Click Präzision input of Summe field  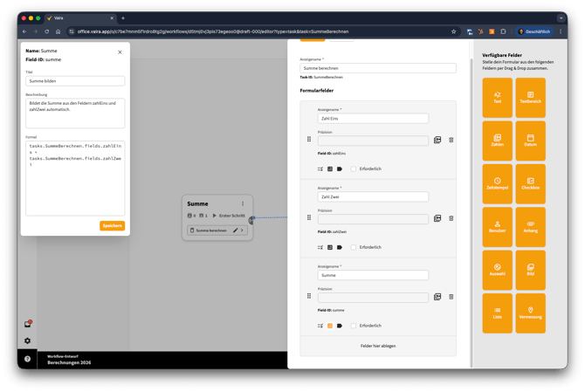pyautogui.click(x=373, y=297)
